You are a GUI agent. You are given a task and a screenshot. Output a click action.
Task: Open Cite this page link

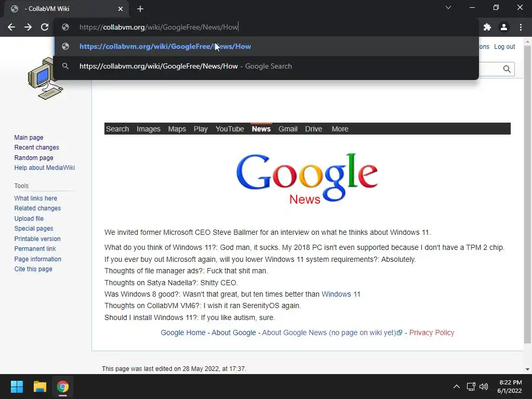coord(33,269)
